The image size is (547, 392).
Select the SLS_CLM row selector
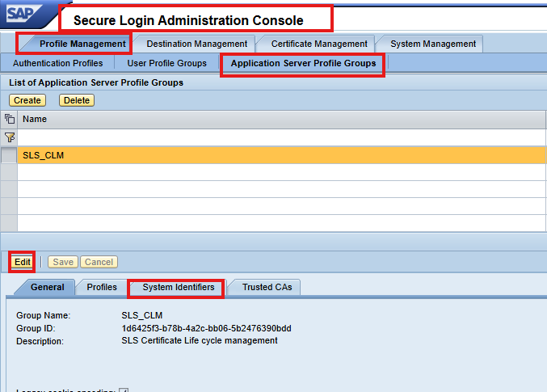[9, 155]
